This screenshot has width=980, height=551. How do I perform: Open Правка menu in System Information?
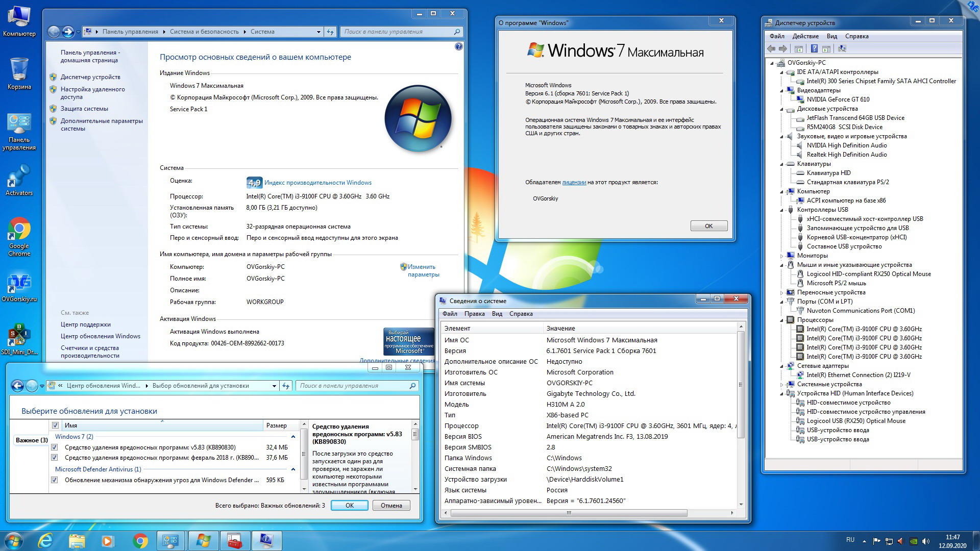click(x=475, y=314)
